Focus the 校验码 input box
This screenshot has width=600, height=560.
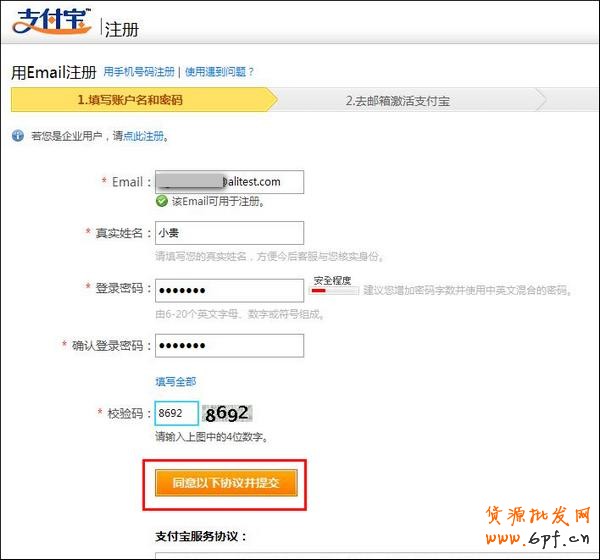[x=177, y=413]
